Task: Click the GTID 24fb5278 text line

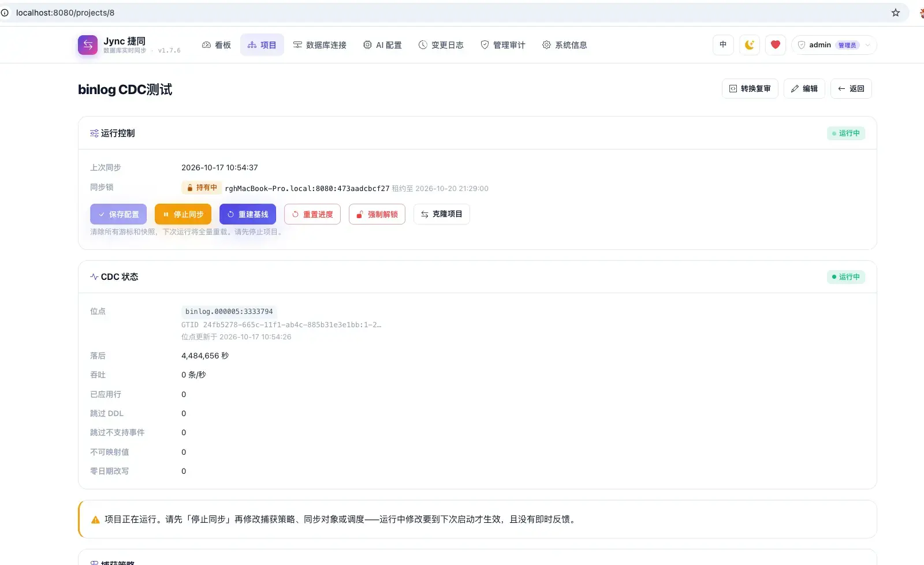Action: 281,325
